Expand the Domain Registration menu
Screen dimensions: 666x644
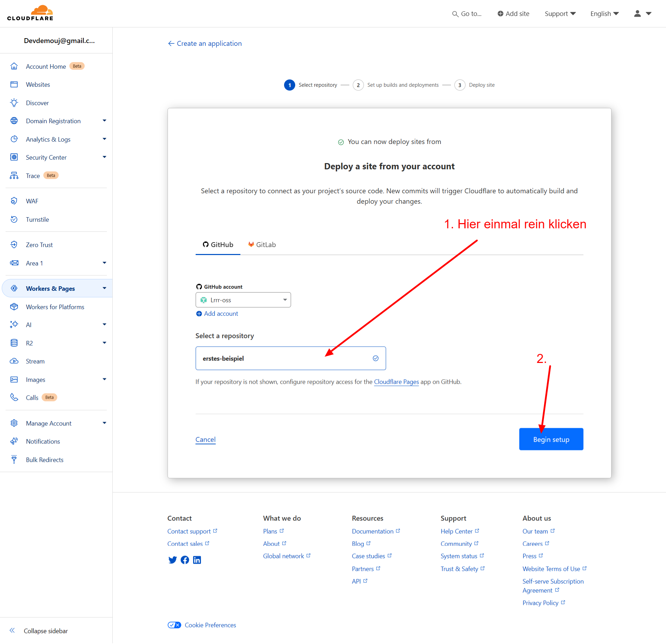[x=104, y=121]
